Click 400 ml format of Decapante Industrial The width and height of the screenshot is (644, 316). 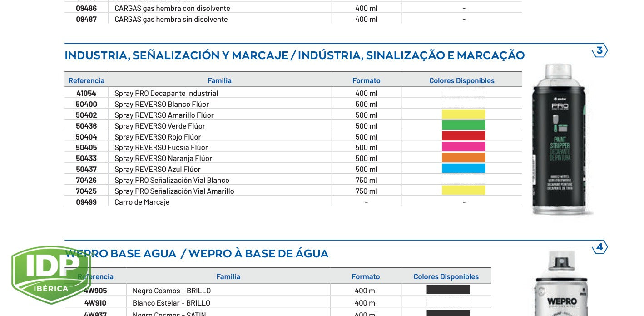[x=366, y=93]
